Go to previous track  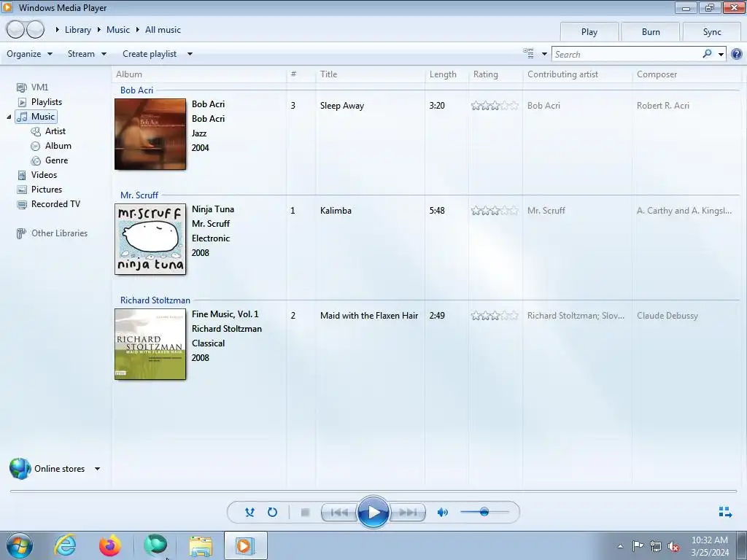pos(339,513)
